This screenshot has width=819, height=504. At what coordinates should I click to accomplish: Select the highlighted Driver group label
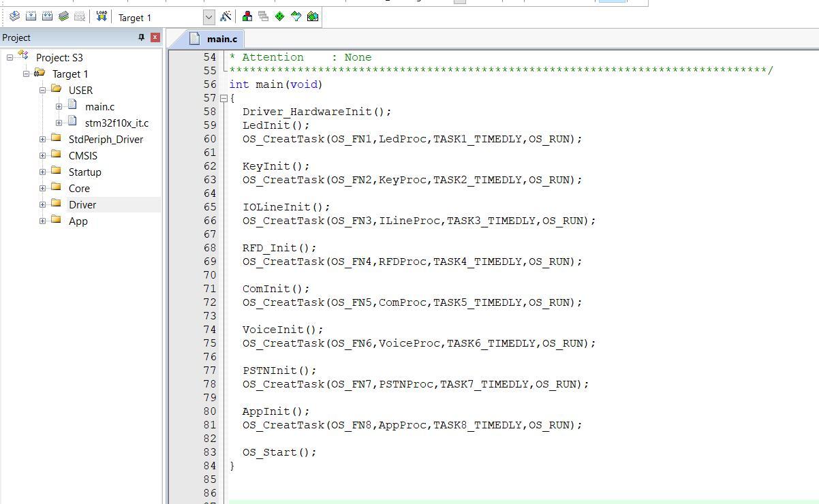(x=82, y=204)
